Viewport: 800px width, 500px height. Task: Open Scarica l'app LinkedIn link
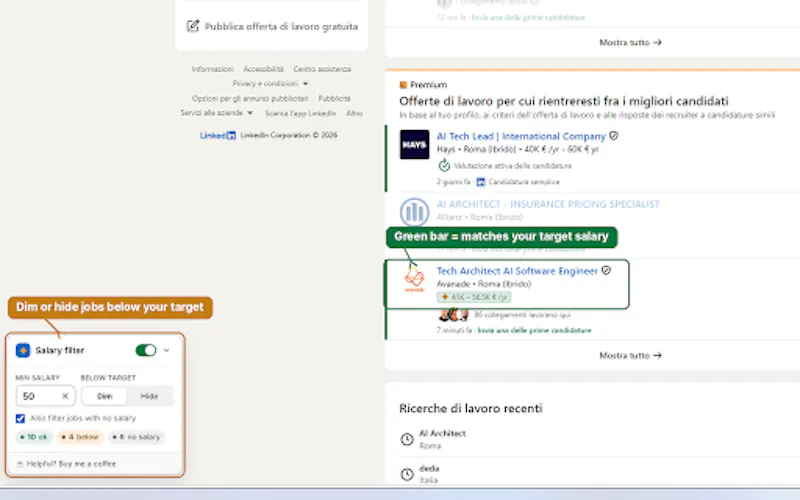coord(300,113)
